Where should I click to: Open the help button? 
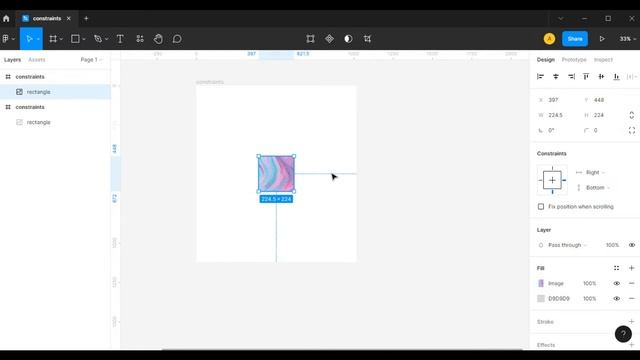[x=623, y=334]
